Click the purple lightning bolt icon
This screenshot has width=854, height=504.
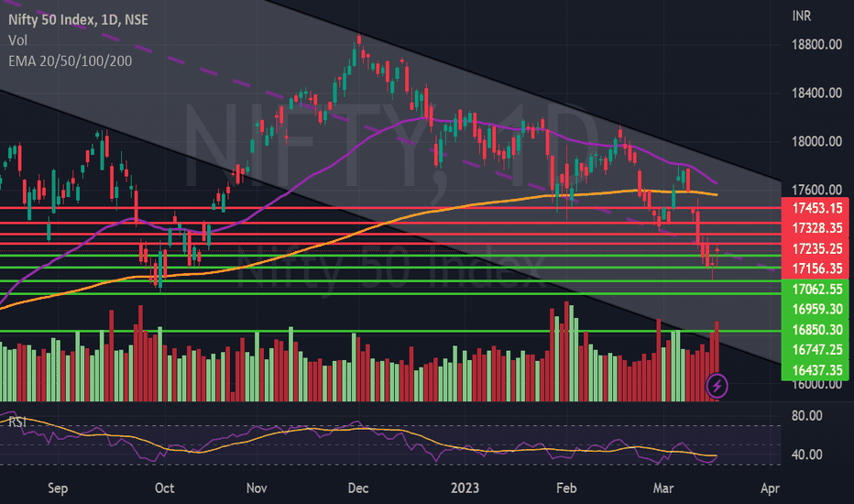point(717,387)
